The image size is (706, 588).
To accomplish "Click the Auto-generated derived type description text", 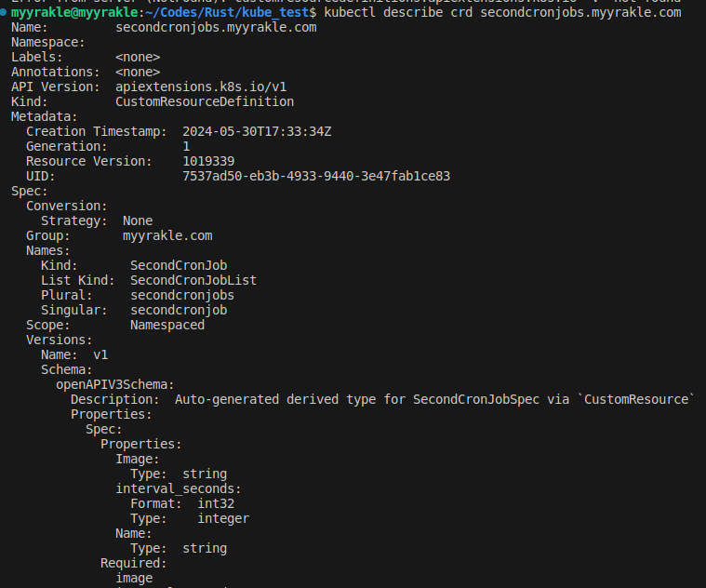I will (x=435, y=399).
